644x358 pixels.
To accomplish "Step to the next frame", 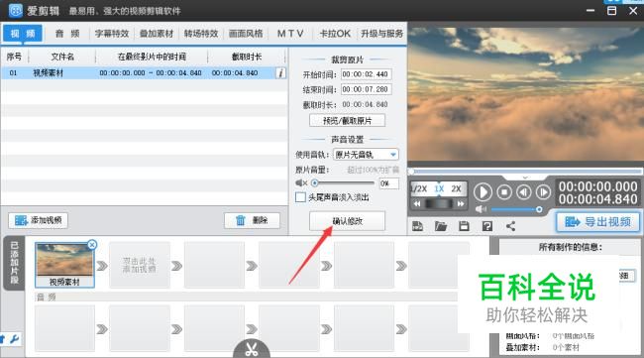I will point(543,192).
